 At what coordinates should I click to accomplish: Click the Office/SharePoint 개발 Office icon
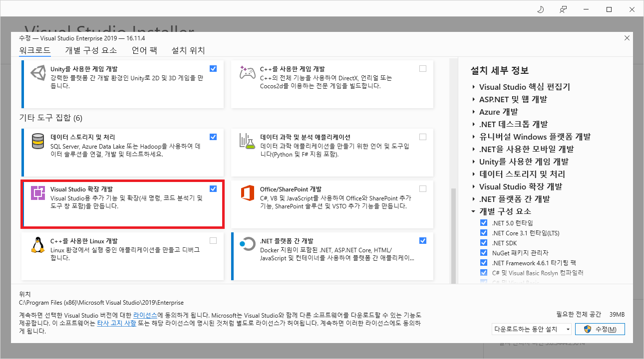(247, 193)
